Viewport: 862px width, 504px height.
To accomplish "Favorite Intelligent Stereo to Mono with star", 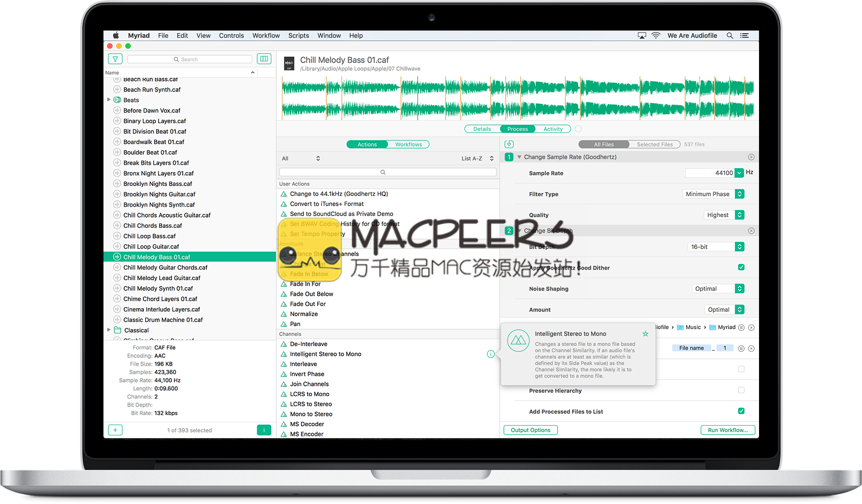I will click(645, 334).
